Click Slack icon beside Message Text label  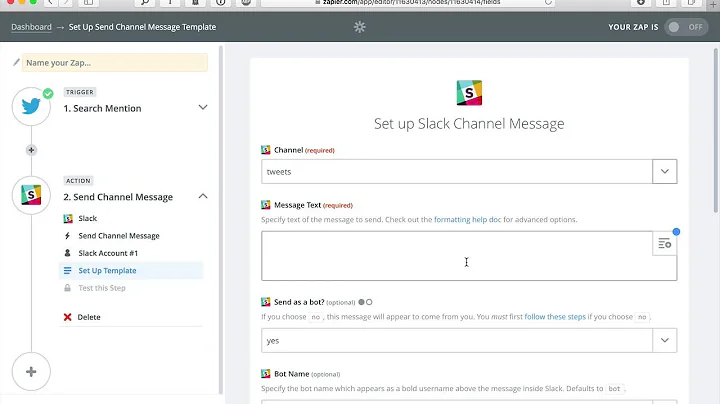pos(265,205)
